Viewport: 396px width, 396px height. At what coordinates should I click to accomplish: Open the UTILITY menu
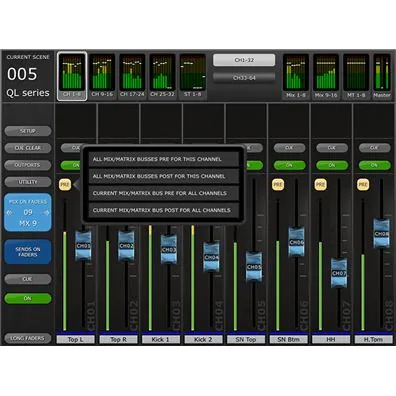tap(28, 182)
